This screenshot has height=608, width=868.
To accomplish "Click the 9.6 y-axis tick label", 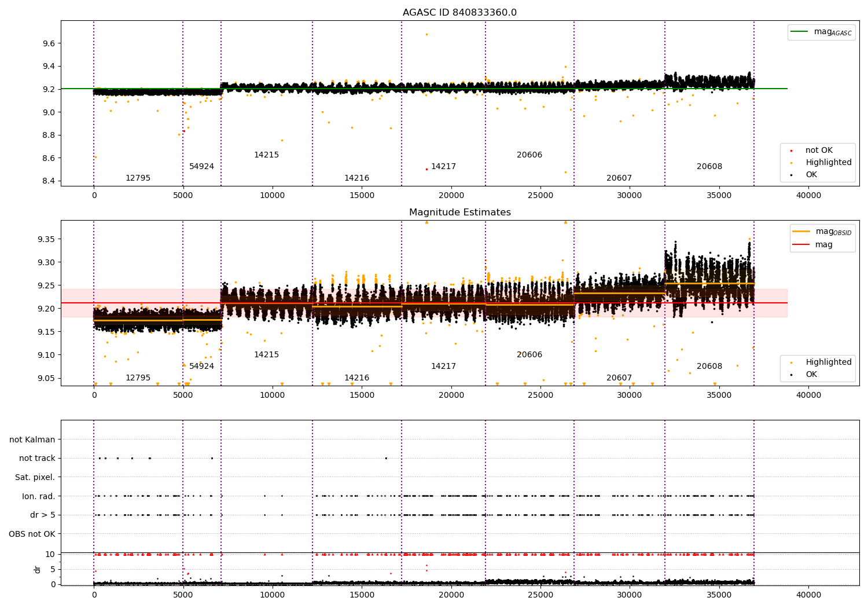I will pos(49,43).
